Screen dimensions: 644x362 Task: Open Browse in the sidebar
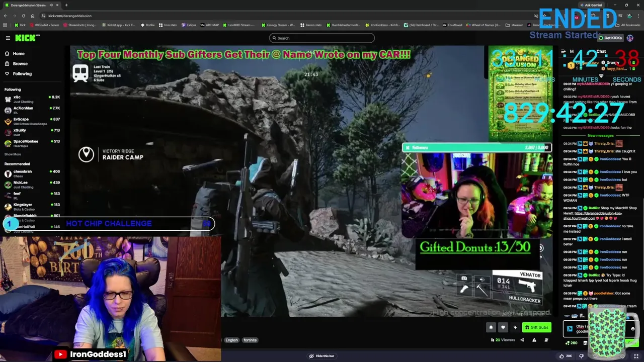(20, 63)
